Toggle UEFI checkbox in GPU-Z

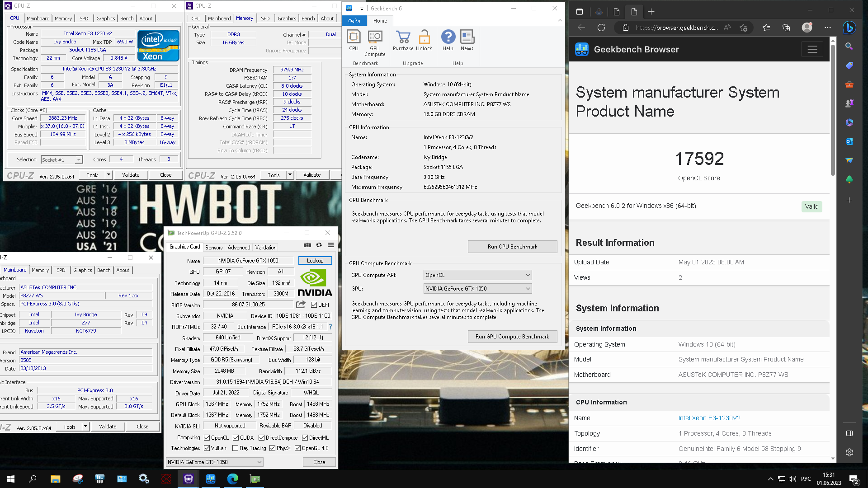pos(314,305)
